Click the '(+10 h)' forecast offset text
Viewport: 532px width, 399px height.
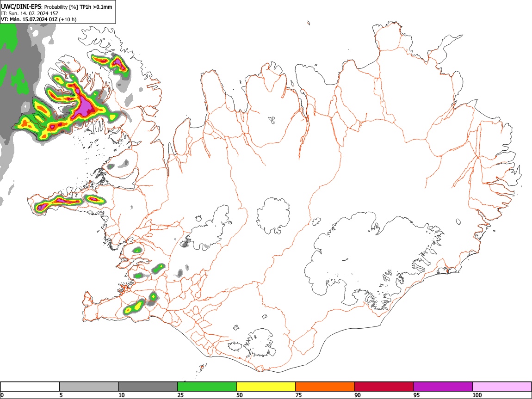(x=68, y=19)
